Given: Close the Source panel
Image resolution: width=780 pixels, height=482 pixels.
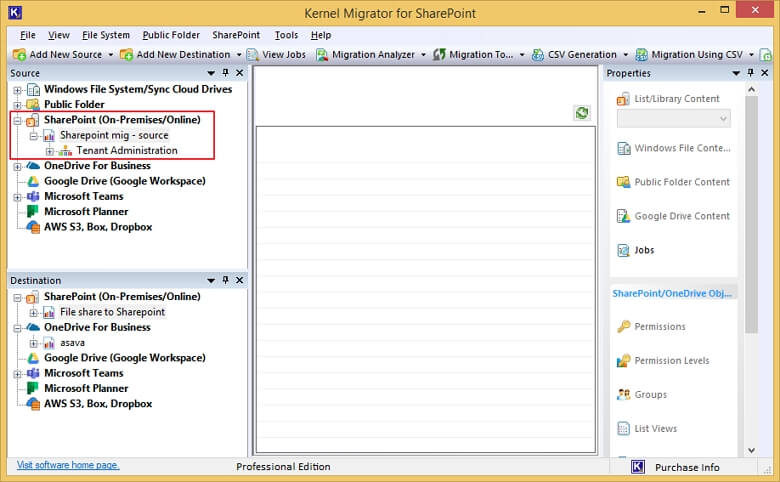Looking at the screenshot, I should coord(239,73).
